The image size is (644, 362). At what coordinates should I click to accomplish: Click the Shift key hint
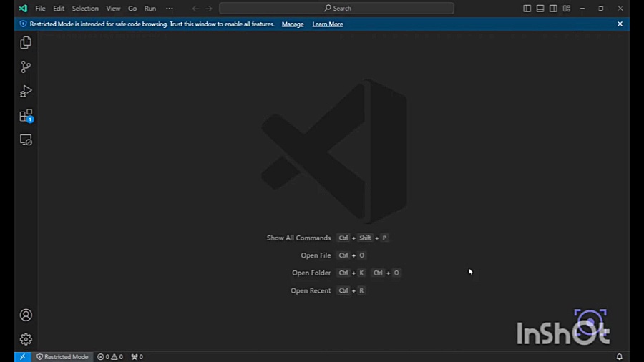tap(365, 238)
